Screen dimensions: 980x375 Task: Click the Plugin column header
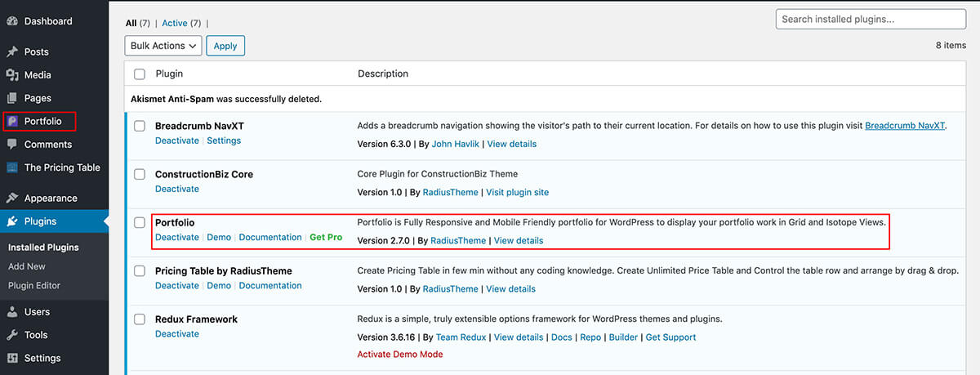(169, 74)
